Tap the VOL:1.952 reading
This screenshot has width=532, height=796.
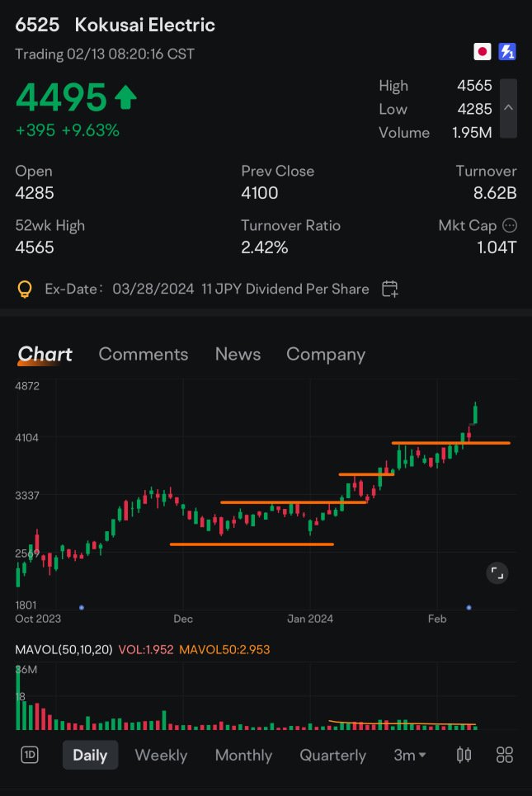[x=146, y=650]
